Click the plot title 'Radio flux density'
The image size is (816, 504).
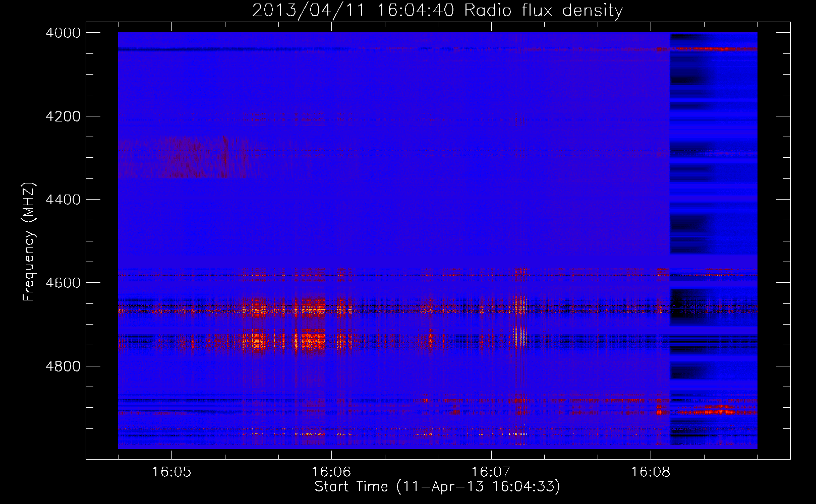(544, 10)
